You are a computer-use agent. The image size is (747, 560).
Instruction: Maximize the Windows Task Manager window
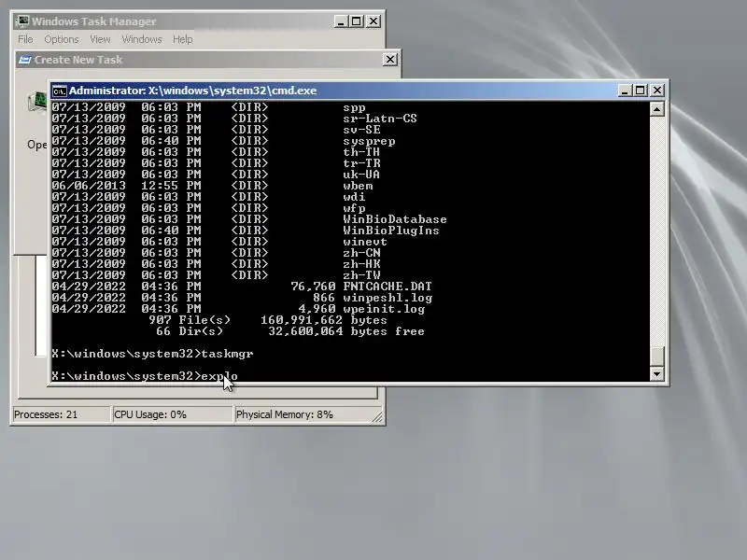[x=357, y=21]
